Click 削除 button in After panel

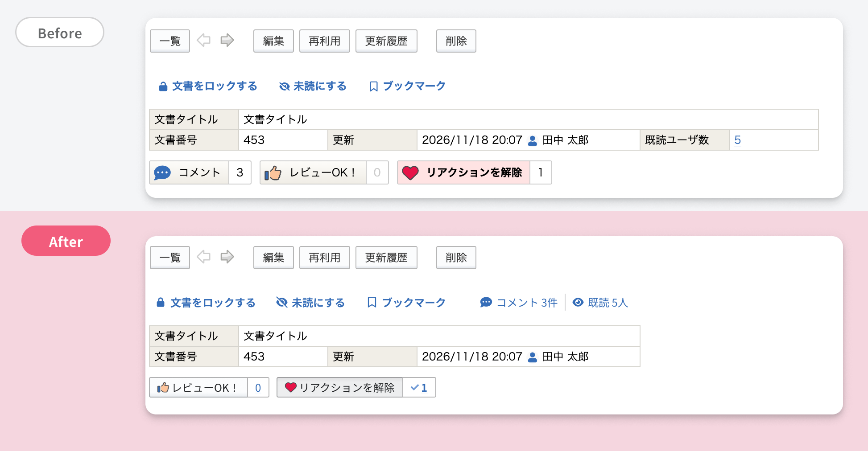point(456,258)
